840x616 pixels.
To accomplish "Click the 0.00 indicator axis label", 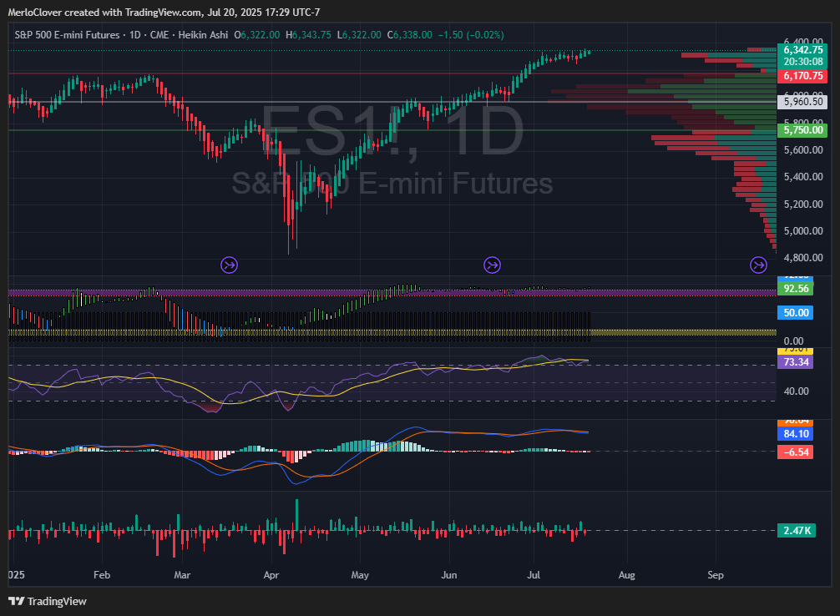I will (793, 341).
